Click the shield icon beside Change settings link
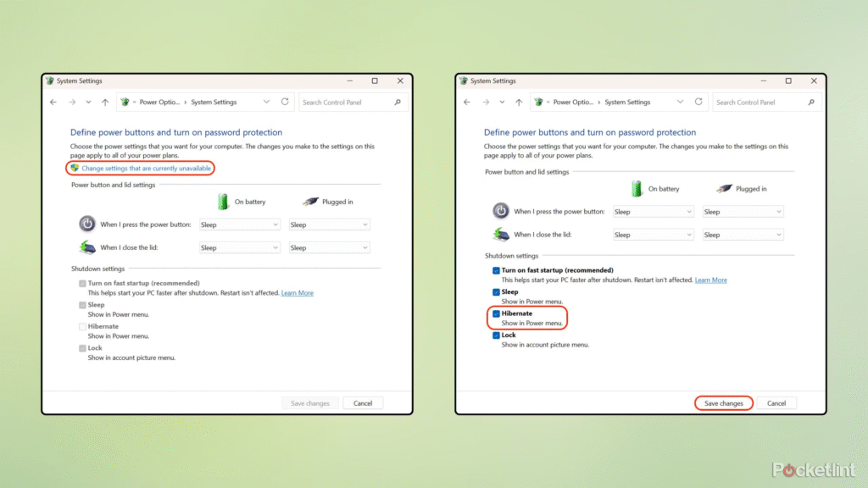The height and width of the screenshot is (488, 868). point(75,169)
